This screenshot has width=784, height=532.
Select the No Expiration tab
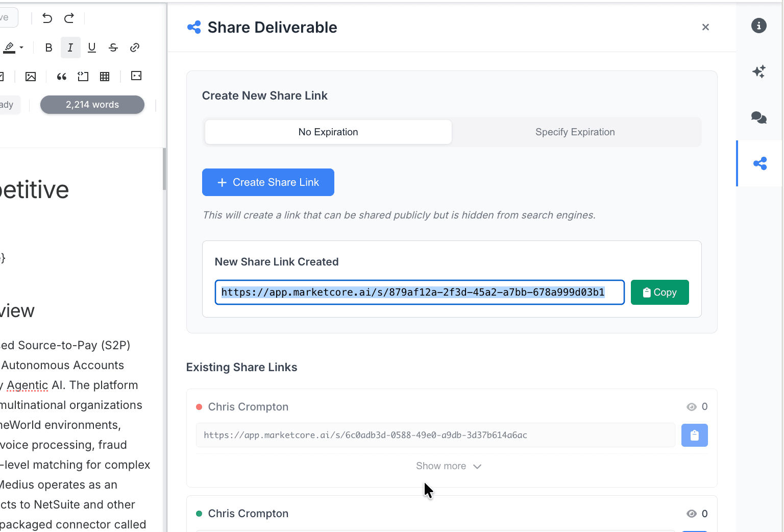coord(328,132)
